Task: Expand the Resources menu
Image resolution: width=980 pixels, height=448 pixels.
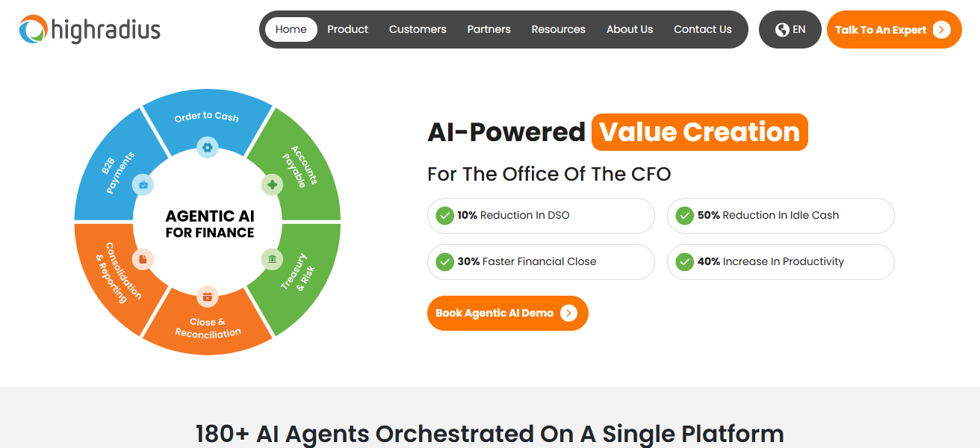Action: [558, 30]
